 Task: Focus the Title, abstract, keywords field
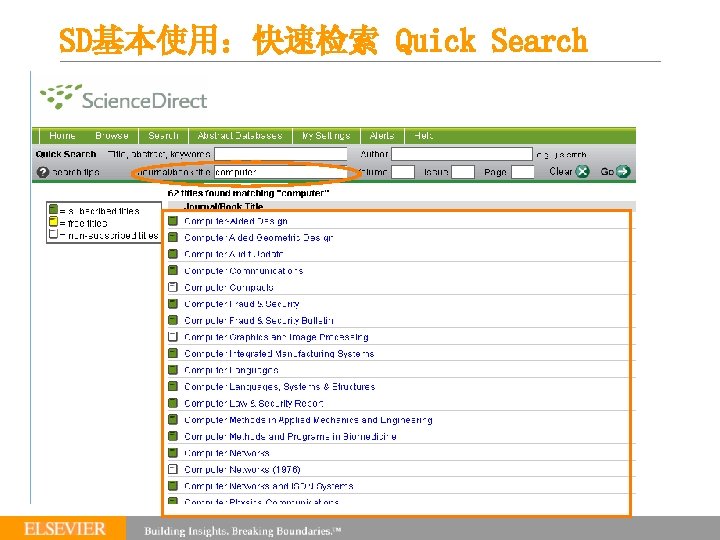click(281, 154)
